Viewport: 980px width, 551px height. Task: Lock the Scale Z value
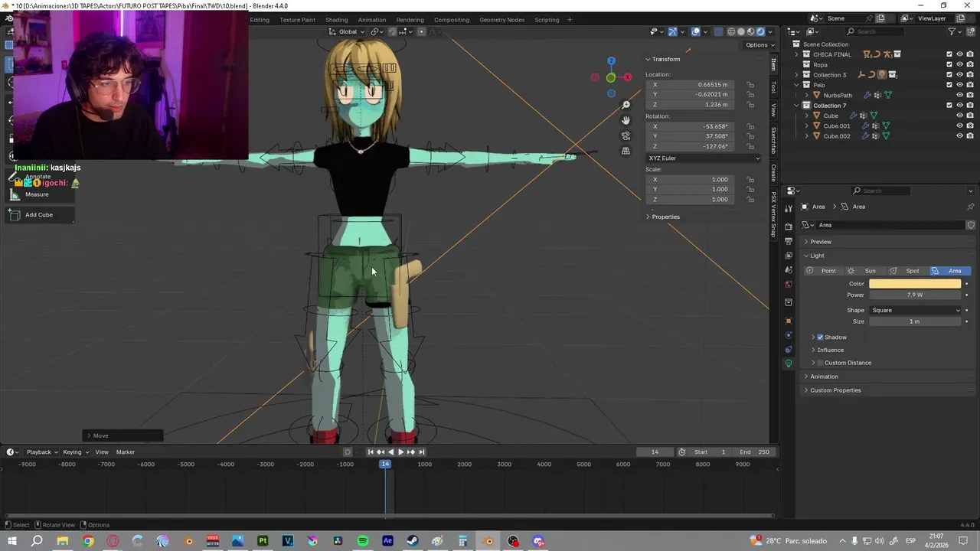click(750, 200)
